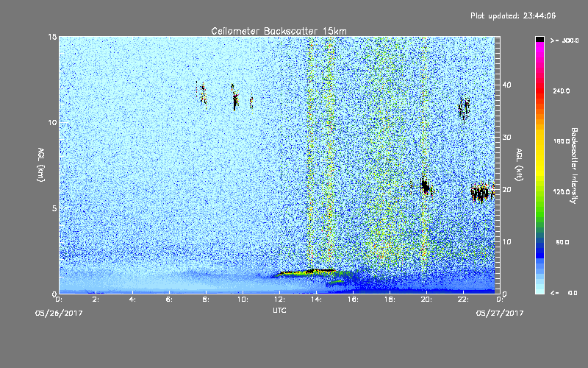The width and height of the screenshot is (588, 368).
Task: Click the ">= 300.0" colorbar label
Action: click(x=564, y=40)
